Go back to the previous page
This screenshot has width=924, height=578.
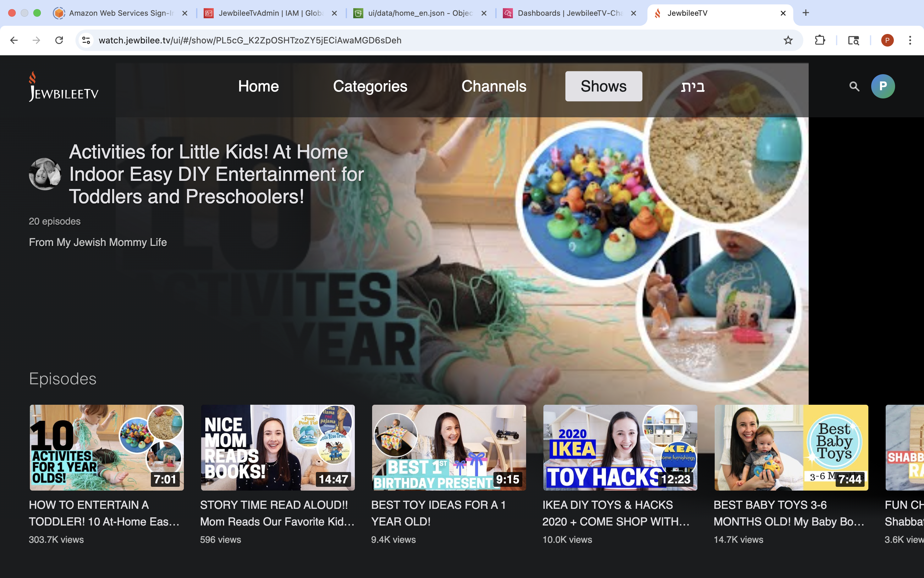(14, 40)
